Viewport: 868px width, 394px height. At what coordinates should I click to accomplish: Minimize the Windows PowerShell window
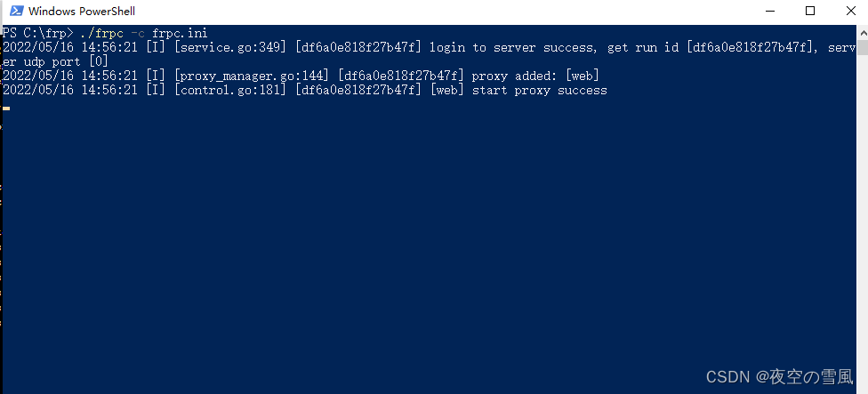pyautogui.click(x=768, y=11)
